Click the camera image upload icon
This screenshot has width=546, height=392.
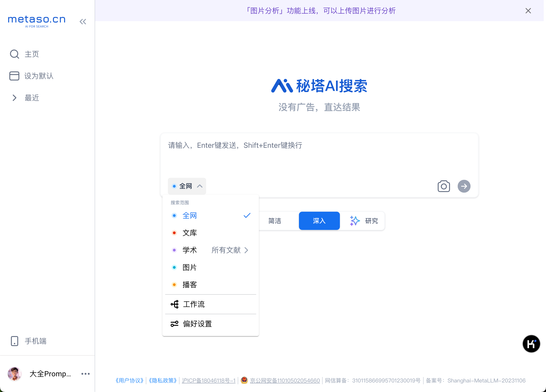click(443, 186)
